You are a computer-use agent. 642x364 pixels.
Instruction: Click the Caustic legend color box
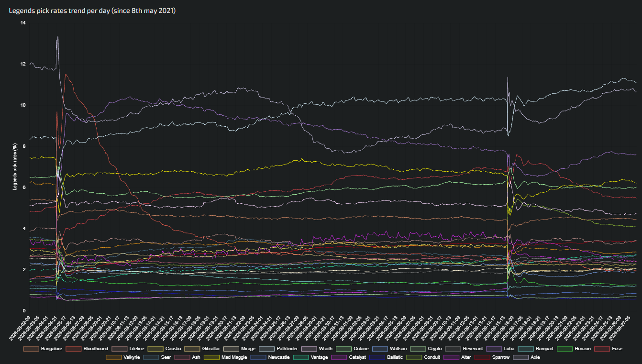pyautogui.click(x=155, y=349)
